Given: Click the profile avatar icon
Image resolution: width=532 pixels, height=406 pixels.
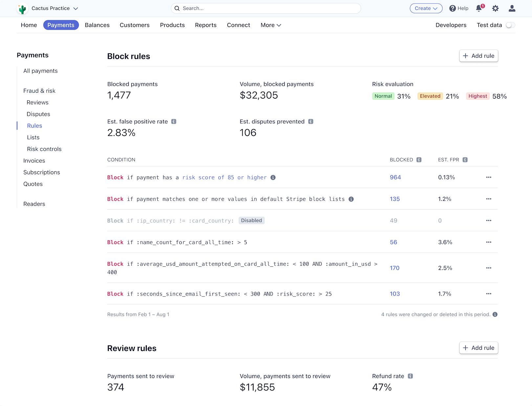Looking at the screenshot, I should 512,8.
